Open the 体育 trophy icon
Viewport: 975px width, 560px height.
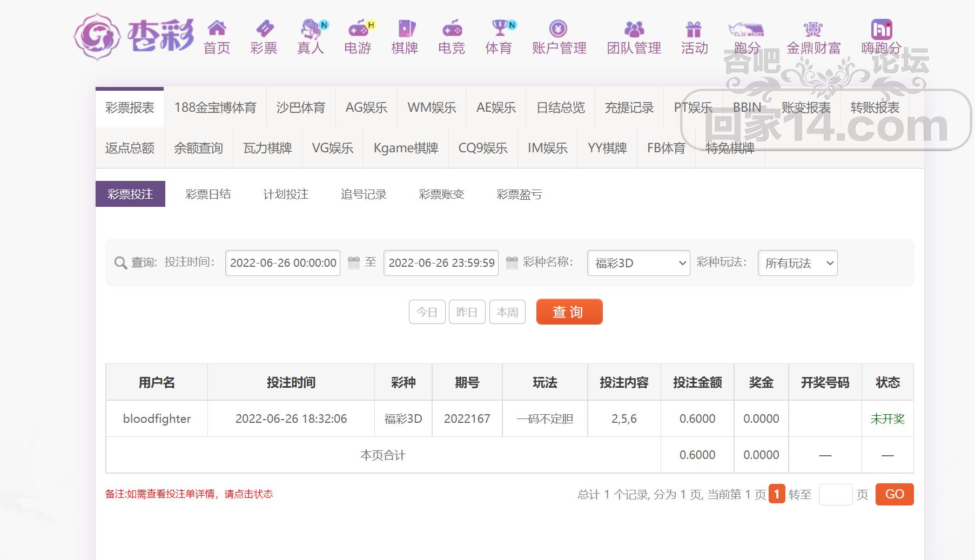[499, 28]
